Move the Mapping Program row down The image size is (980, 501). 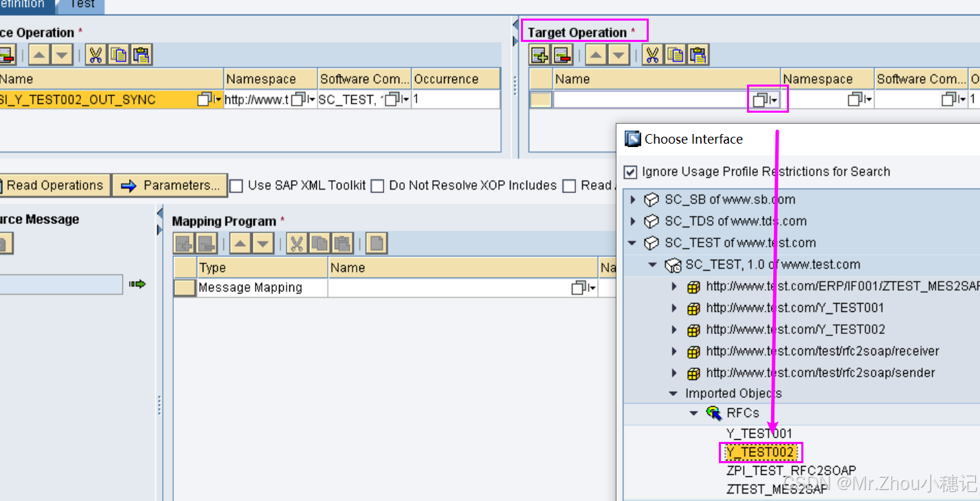point(262,243)
